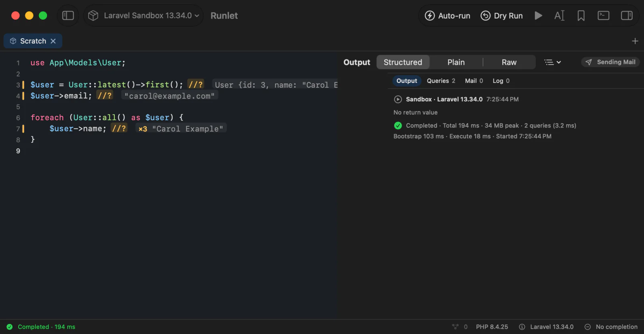Viewport: 644px width, 334px height.
Task: Click the green Completed check icon in output
Action: click(x=398, y=126)
